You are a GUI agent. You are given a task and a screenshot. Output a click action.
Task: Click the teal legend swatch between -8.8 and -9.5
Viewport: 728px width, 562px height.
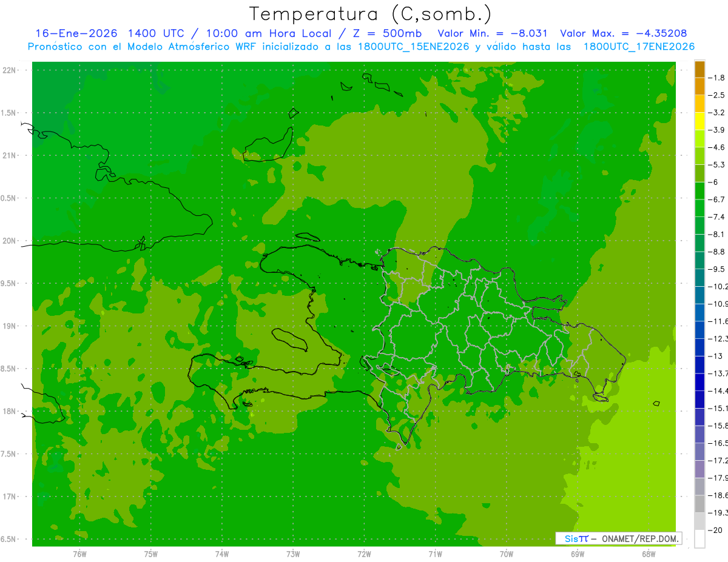(x=699, y=260)
